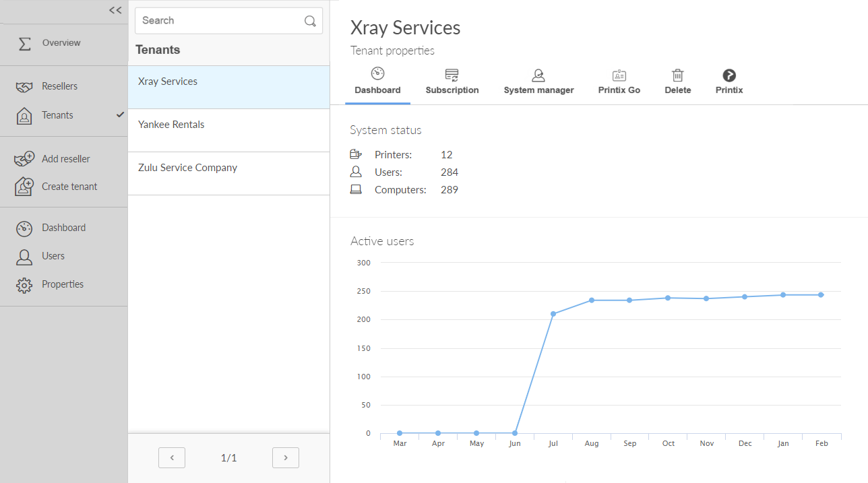Click the Create tenant icon
868x483 pixels.
(x=24, y=187)
